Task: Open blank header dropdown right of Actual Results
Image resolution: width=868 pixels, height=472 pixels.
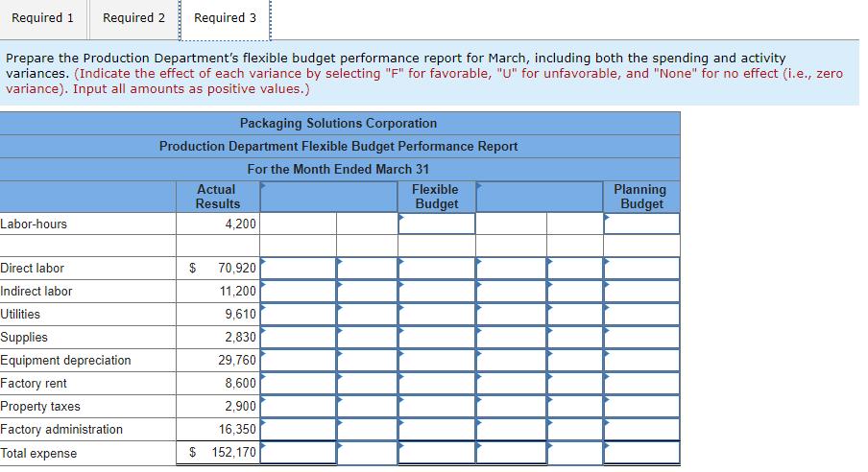Action: pyautogui.click(x=328, y=197)
